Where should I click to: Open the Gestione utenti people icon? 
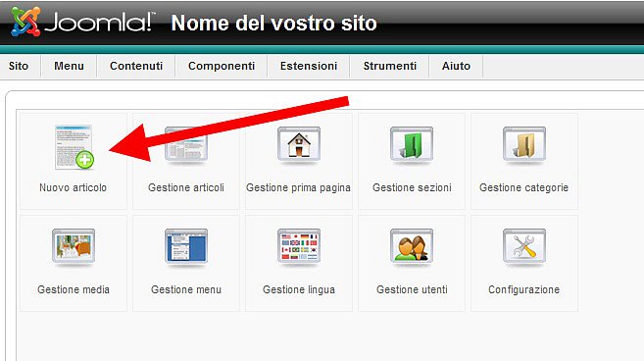click(412, 246)
